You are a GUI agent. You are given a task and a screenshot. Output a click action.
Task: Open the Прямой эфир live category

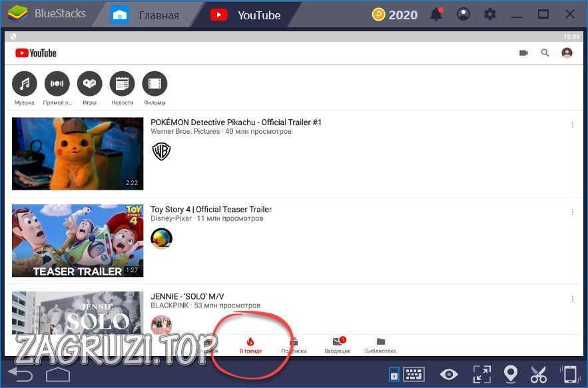click(57, 84)
